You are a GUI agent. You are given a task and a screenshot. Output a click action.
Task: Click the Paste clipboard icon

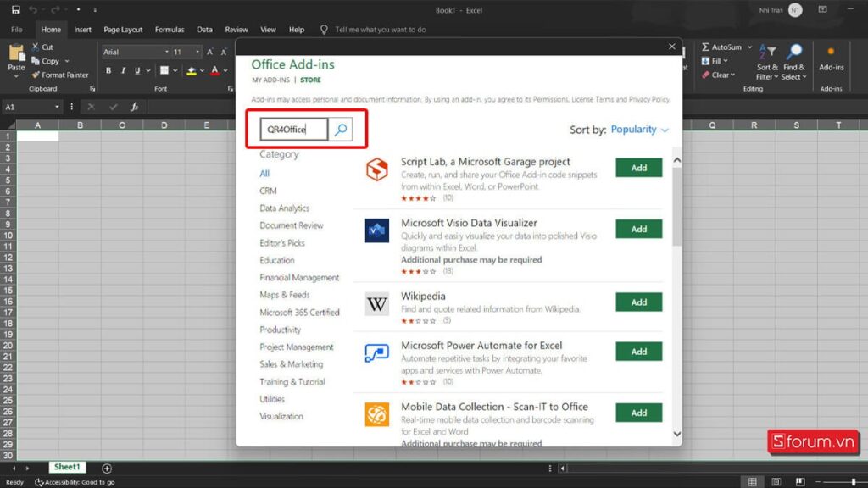(17, 53)
